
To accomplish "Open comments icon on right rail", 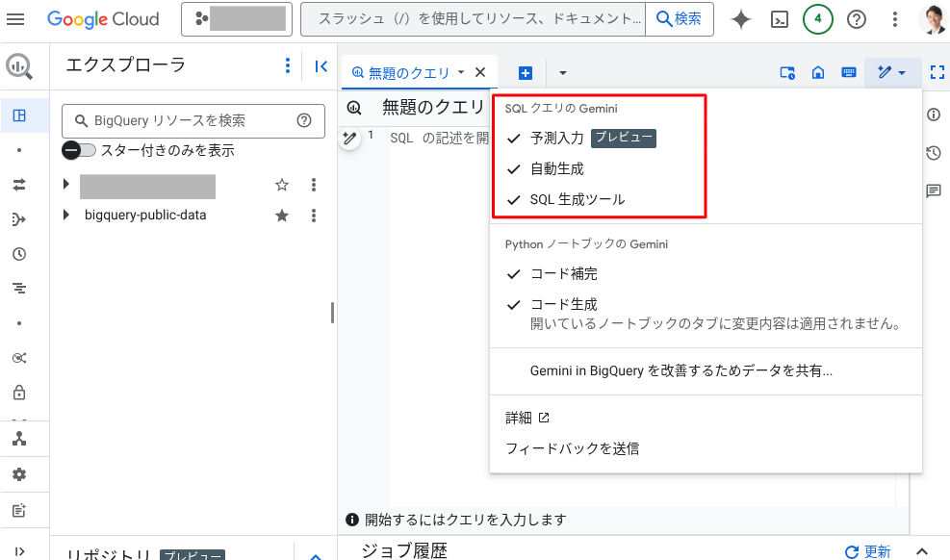I will [x=934, y=191].
